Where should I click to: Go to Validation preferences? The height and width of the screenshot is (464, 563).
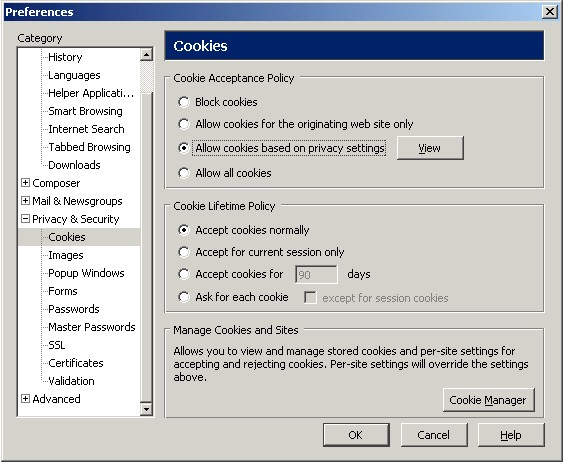(x=71, y=381)
